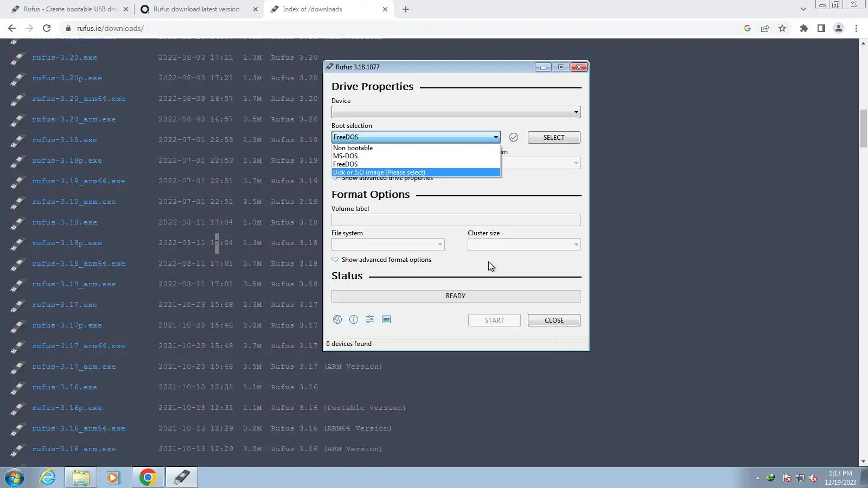
Task: Reload the rufus.ie downloads page
Action: click(x=47, y=28)
